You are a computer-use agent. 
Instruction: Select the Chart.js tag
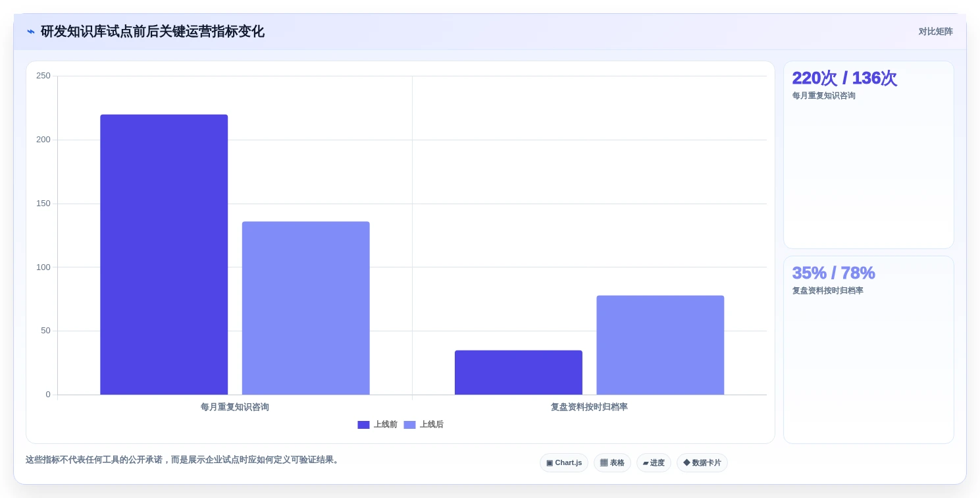pyautogui.click(x=564, y=463)
